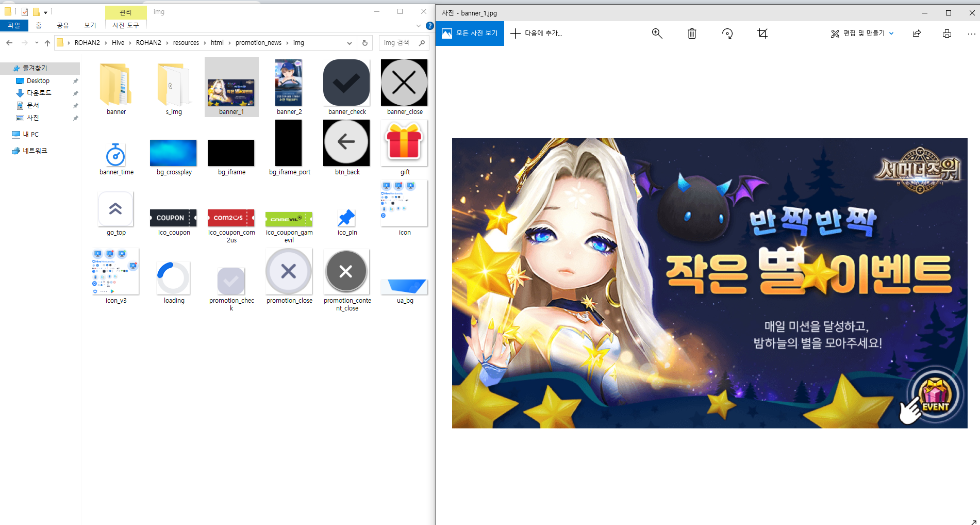The image size is (980, 525).
Task: Click the 관리 contextual tab header
Action: pos(126,12)
